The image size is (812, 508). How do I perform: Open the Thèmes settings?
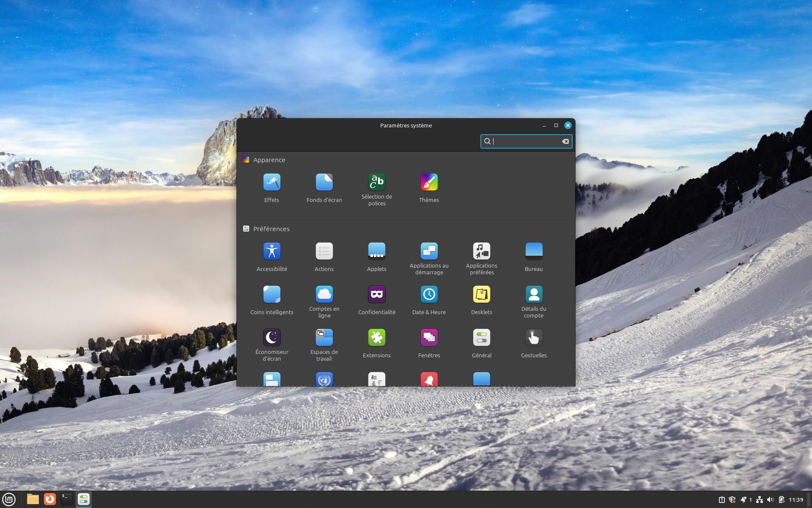tap(429, 182)
